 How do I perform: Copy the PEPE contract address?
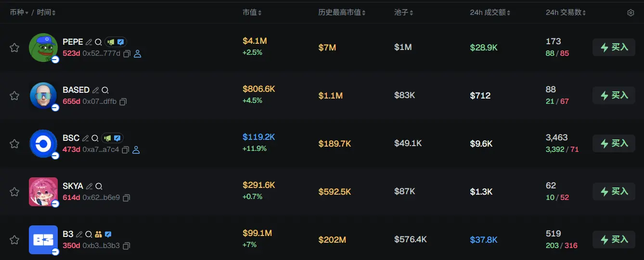point(127,54)
